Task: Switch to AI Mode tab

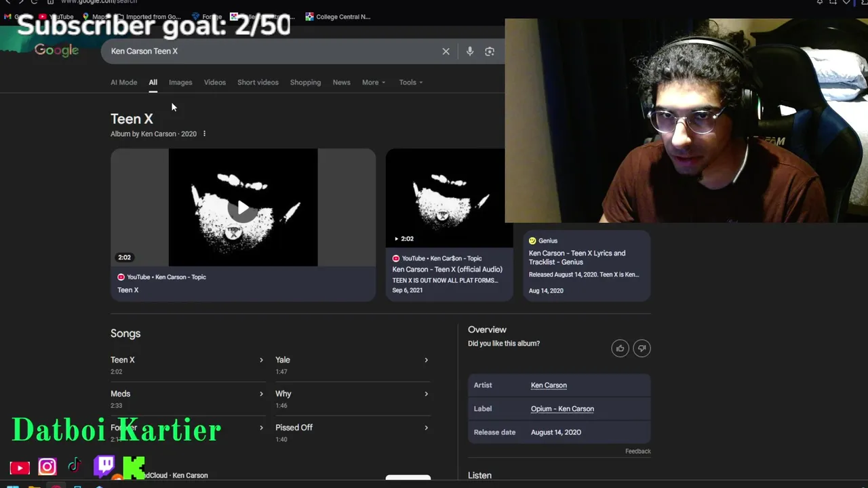Action: coord(123,83)
